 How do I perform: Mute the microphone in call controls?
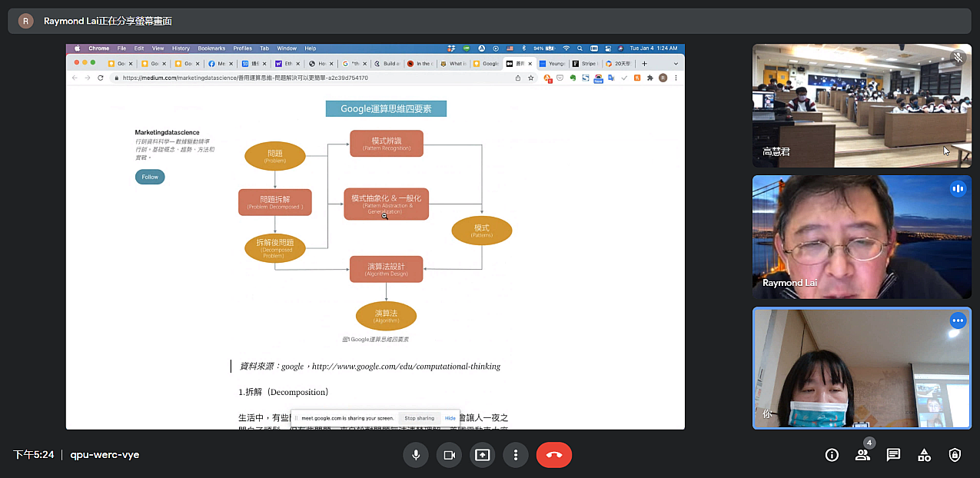(416, 454)
